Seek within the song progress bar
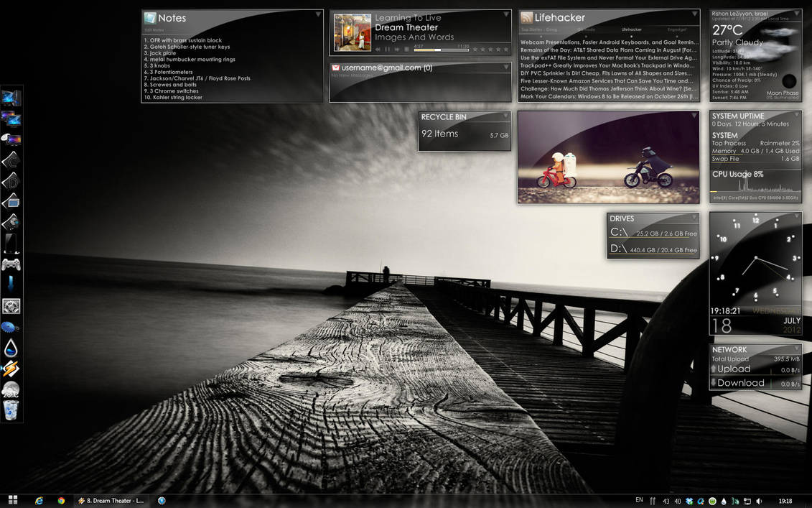The width and height of the screenshot is (812, 508). coord(442,50)
